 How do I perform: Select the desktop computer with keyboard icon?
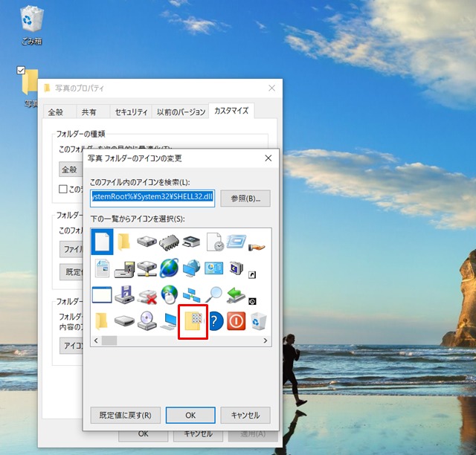coord(169,322)
